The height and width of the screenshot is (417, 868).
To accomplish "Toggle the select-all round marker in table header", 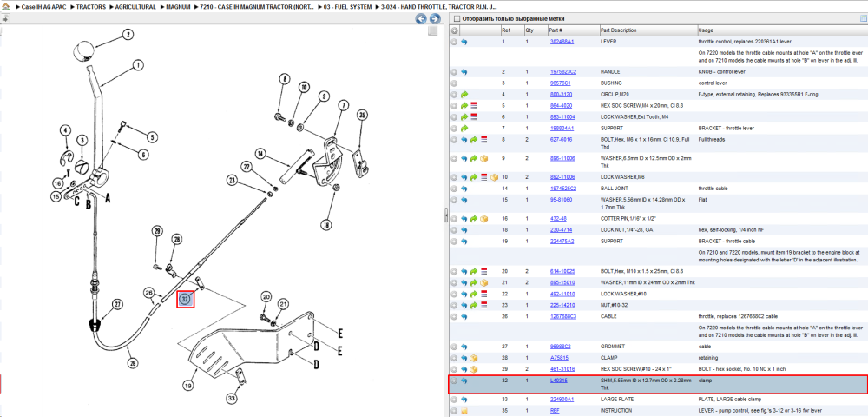I will tap(454, 30).
